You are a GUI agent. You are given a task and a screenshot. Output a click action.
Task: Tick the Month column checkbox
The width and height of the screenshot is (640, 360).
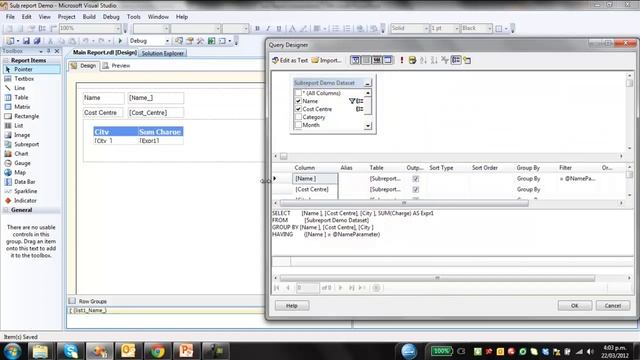click(x=298, y=125)
